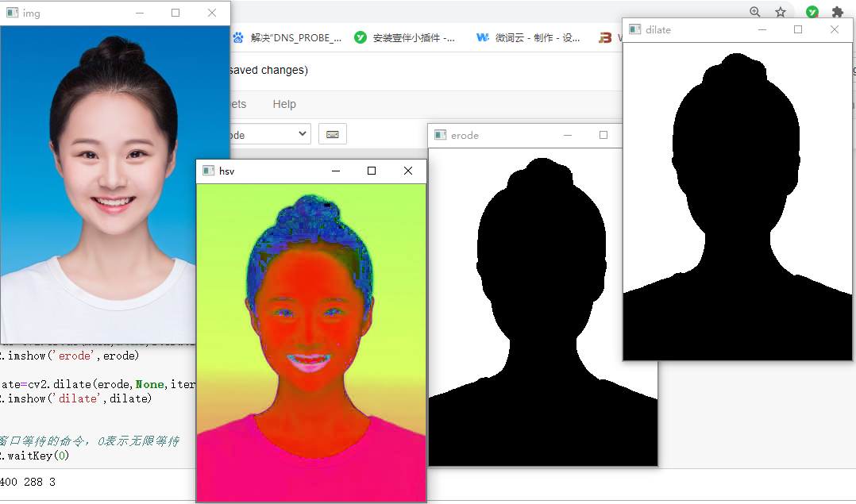856x504 pixels.
Task: Open the browser zoom magnifier icon
Action: [755, 11]
